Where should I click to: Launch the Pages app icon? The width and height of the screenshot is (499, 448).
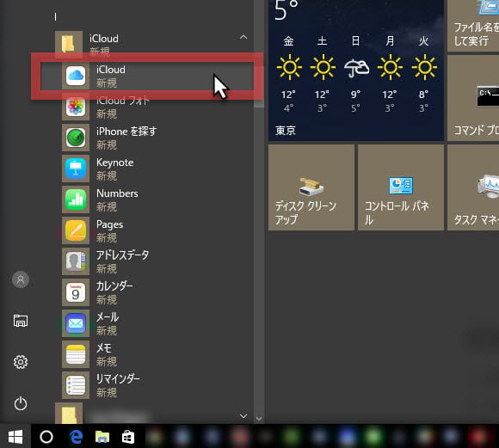[76, 230]
